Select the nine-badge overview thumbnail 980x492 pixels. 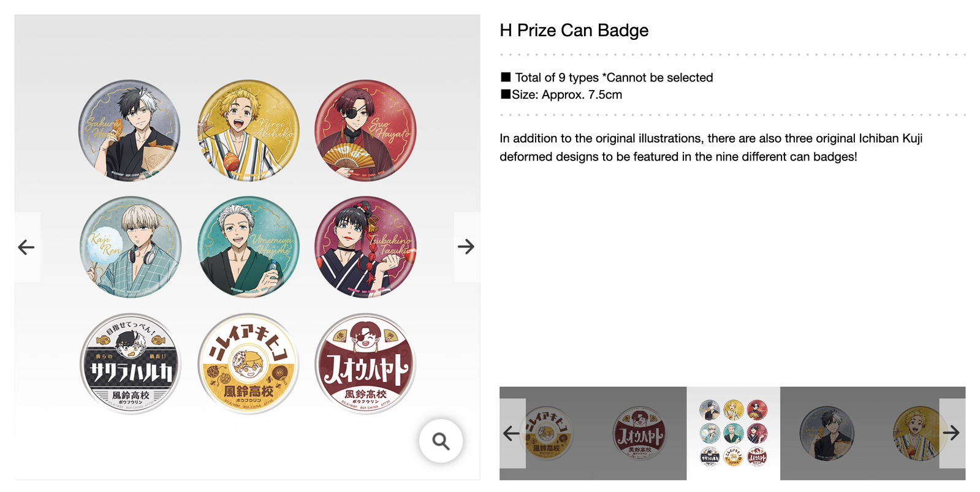733,433
